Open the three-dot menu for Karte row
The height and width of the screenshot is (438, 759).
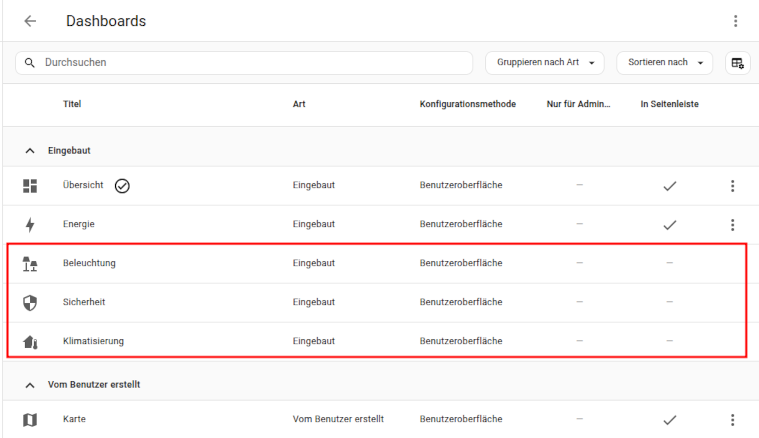point(732,420)
